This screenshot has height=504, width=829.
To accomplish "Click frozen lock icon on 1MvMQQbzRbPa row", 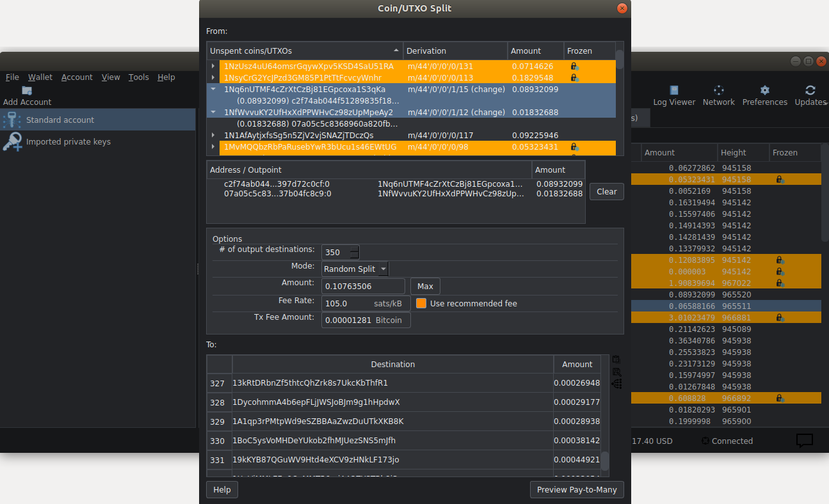I will [575, 146].
